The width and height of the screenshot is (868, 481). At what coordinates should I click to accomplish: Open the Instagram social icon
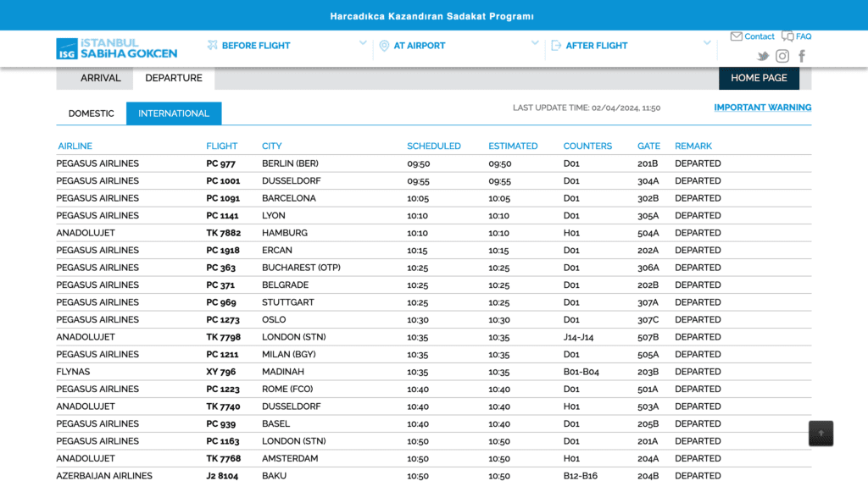[782, 56]
